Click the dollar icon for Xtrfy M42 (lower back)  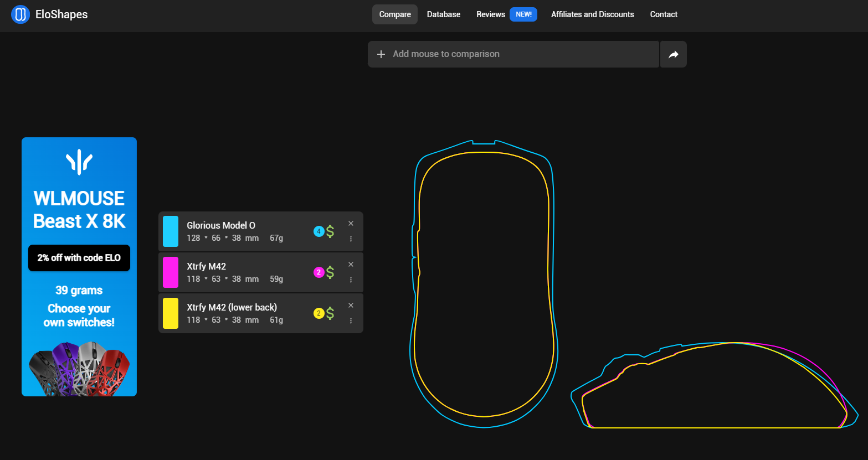click(330, 313)
